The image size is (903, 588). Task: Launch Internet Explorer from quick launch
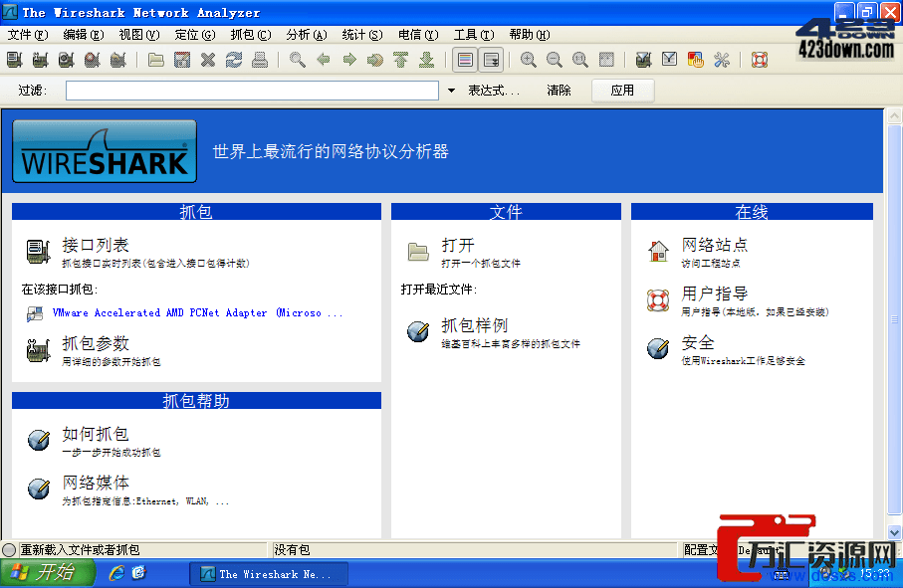[x=116, y=573]
